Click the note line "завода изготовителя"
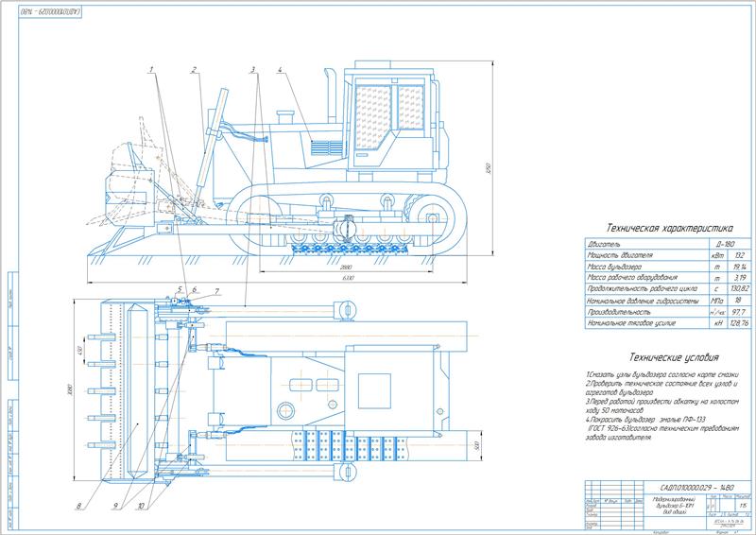The height and width of the screenshot is (535, 756). click(619, 438)
